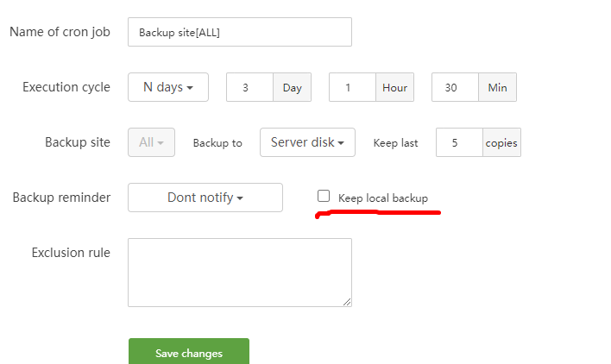Click the Min unit label box
Screen dimensions: 611x364
click(497, 87)
